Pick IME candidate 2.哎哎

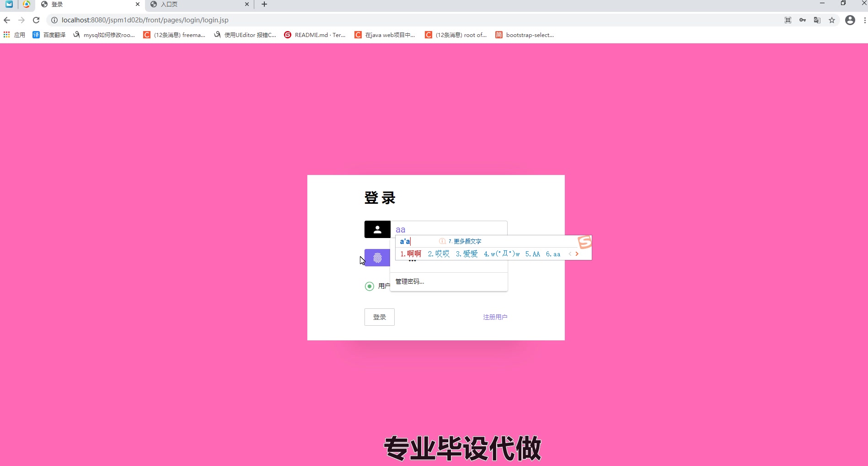point(439,254)
